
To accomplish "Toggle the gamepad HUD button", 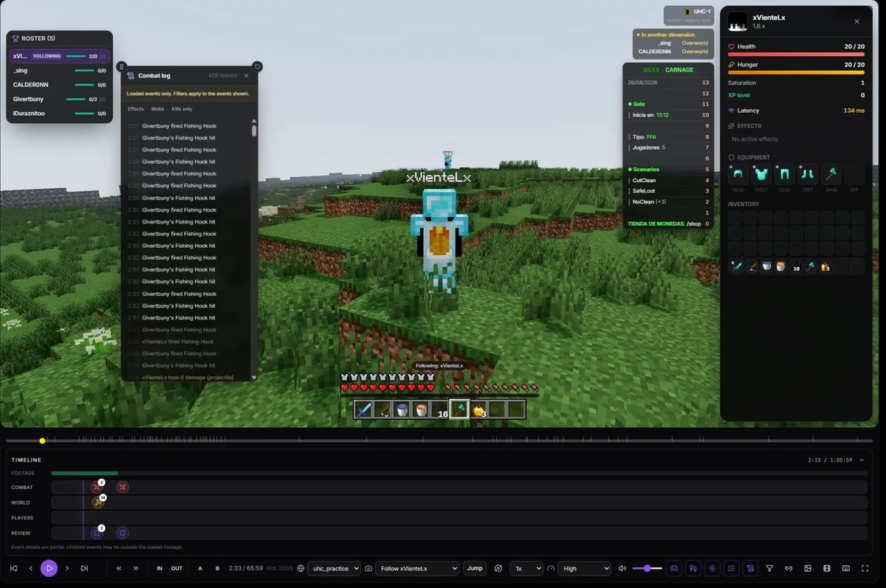I will pos(674,568).
